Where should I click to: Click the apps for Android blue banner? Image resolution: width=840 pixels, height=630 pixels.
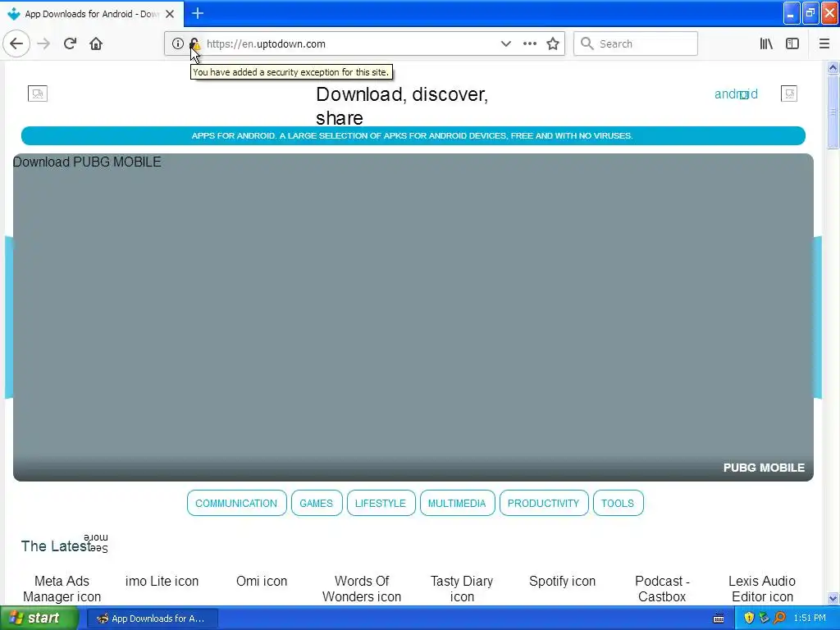(x=413, y=135)
